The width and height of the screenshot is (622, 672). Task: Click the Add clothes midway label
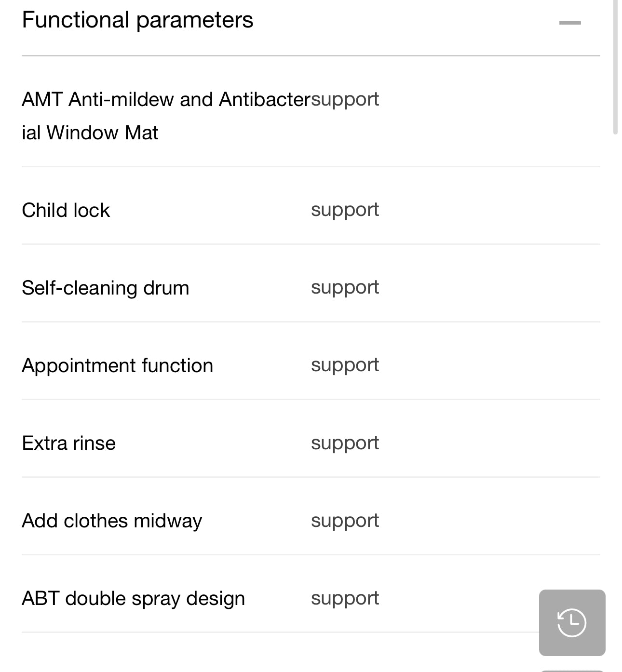pos(112,521)
